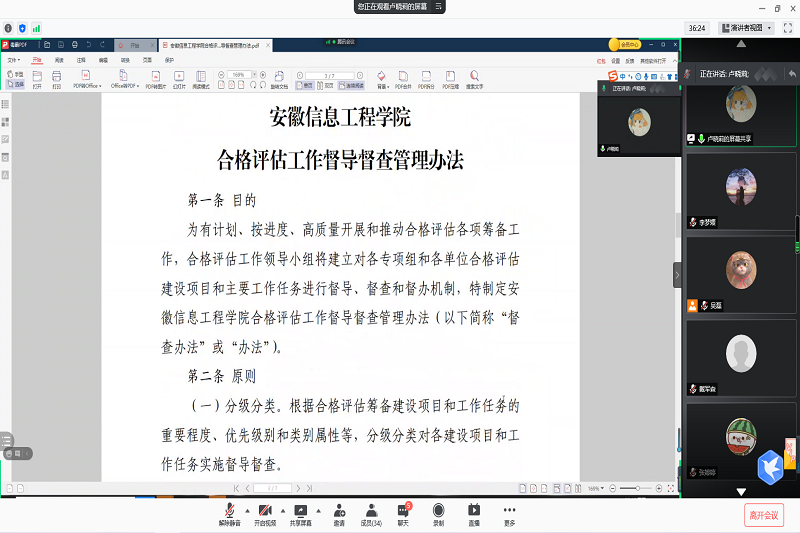Open the 聊天 chat panel

coord(404,510)
